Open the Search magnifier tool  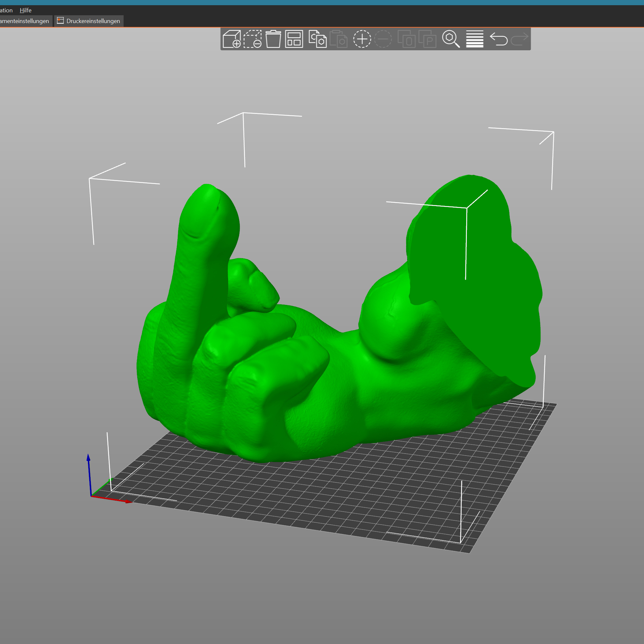[x=451, y=39]
